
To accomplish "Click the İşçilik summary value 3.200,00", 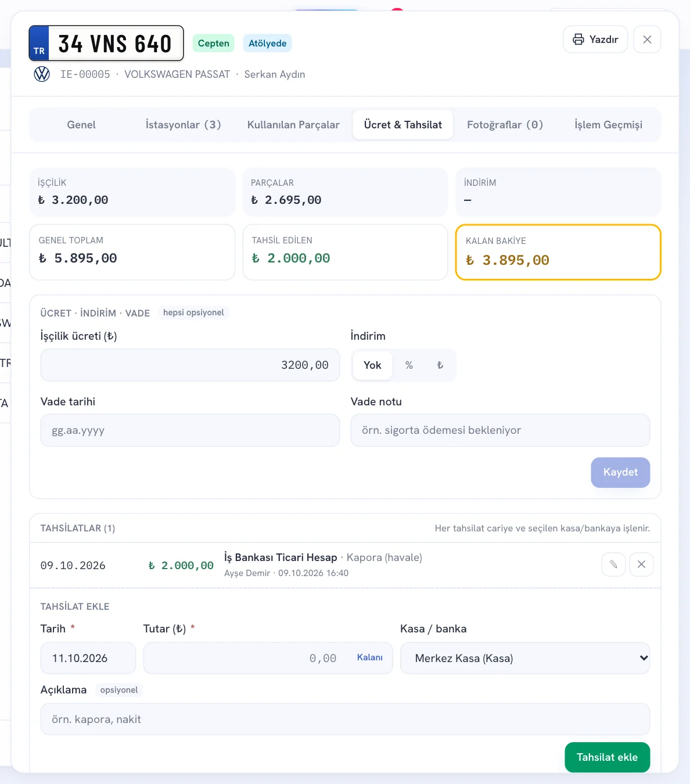I will (73, 200).
